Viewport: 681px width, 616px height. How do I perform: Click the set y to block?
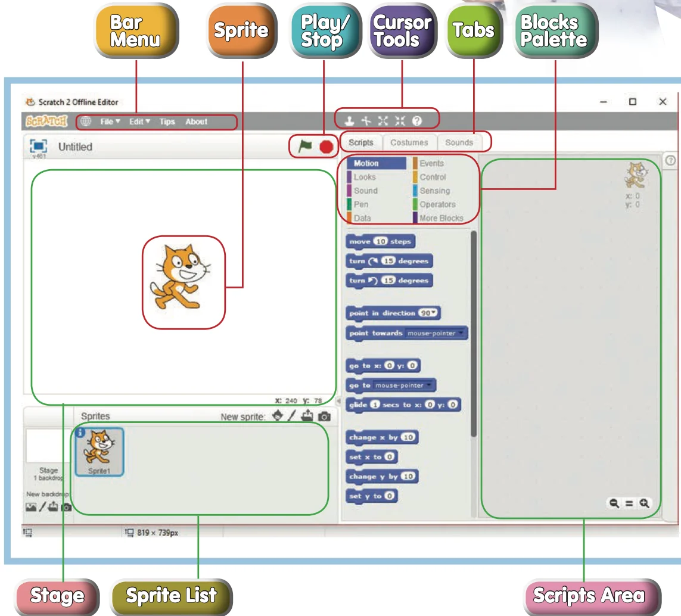coord(372,496)
